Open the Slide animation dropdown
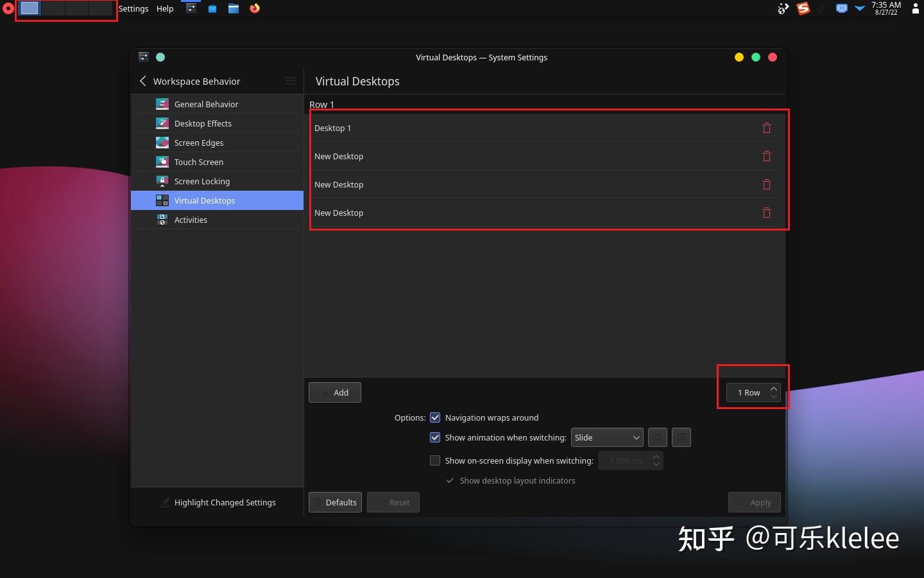The width and height of the screenshot is (924, 578). point(606,437)
